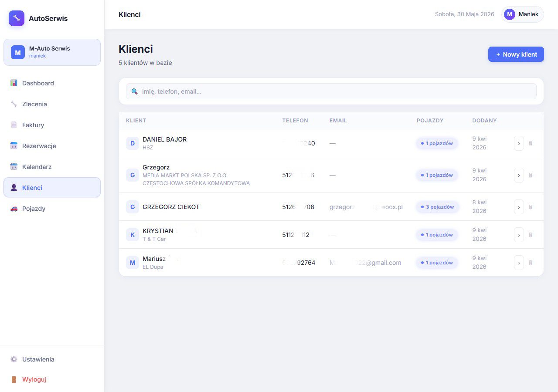This screenshot has height=392, width=558.
Task: Click 3 pojazdów badge for GRZEGORZ CIEKOT
Action: tap(437, 207)
